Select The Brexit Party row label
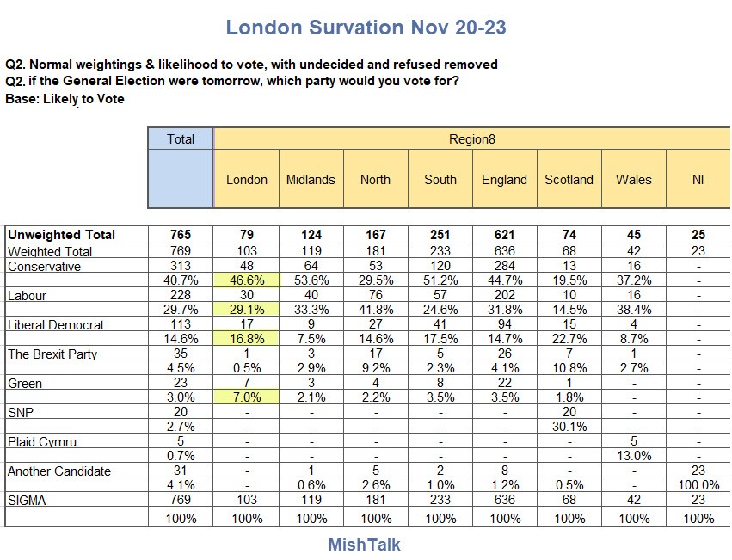The height and width of the screenshot is (560, 732). (52, 354)
